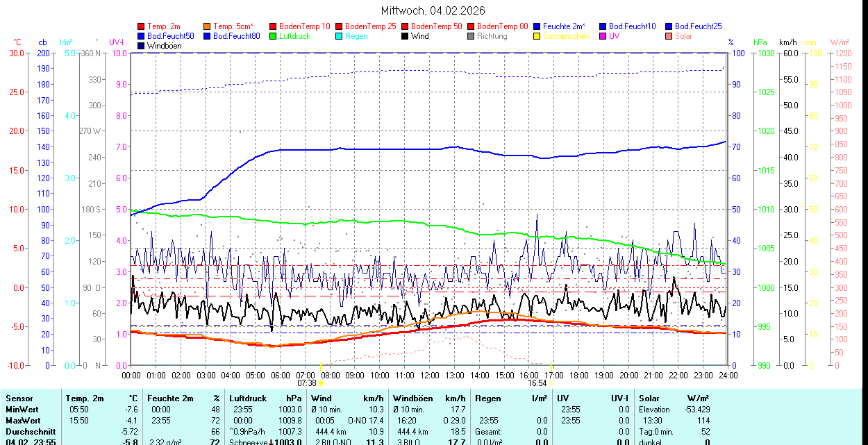The image size is (868, 445).
Task: Click the magenta UV legend square
Action: 603,36
